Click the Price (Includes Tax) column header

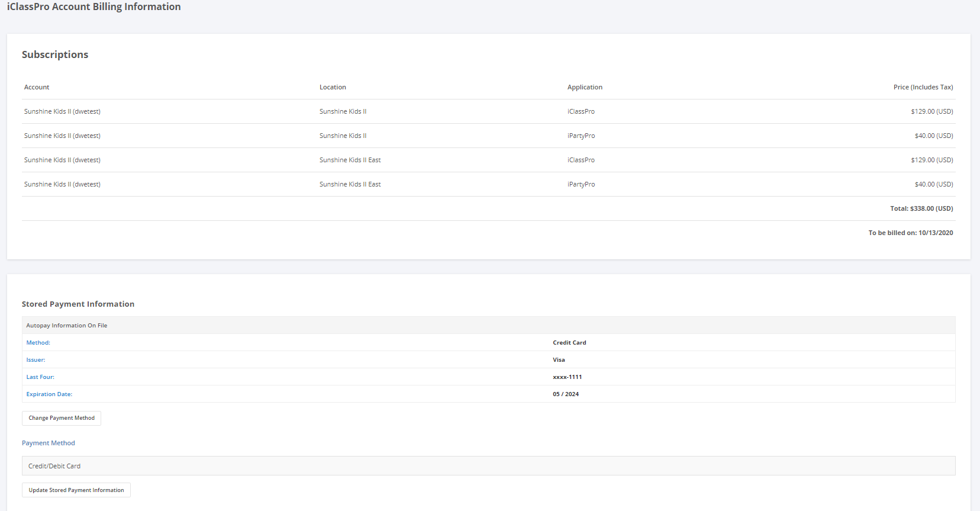tap(923, 87)
